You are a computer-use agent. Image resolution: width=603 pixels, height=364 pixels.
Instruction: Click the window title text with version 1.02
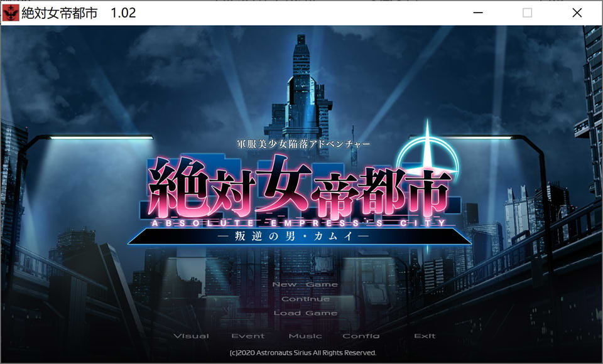pyautogui.click(x=79, y=13)
